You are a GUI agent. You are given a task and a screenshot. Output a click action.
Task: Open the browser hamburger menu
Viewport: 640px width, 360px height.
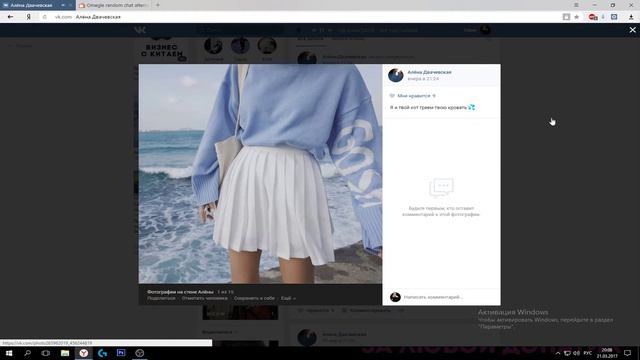[x=576, y=5]
